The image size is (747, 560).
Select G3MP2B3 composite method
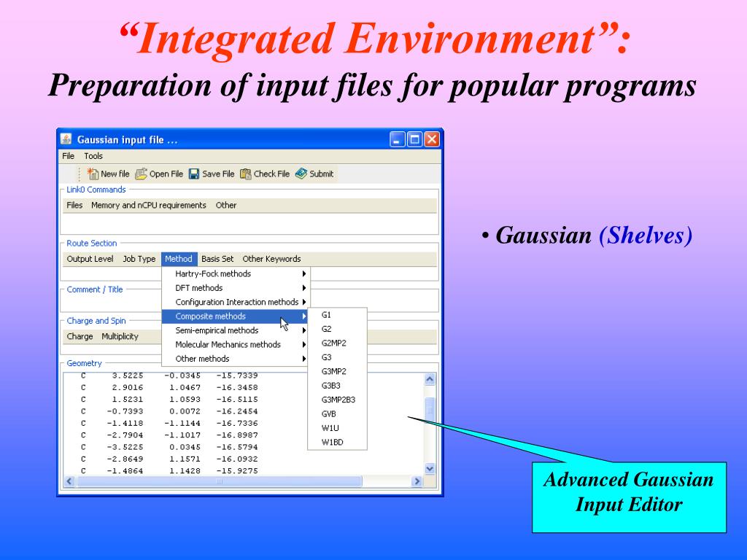337,400
